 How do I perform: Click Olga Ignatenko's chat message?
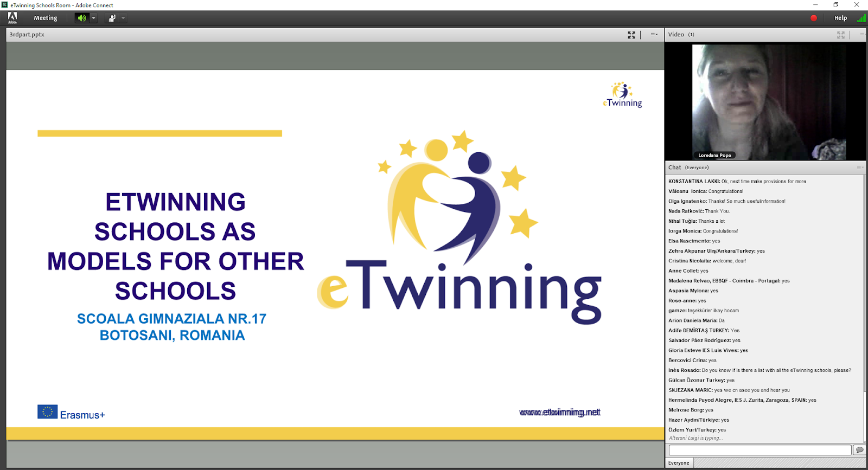(x=727, y=201)
